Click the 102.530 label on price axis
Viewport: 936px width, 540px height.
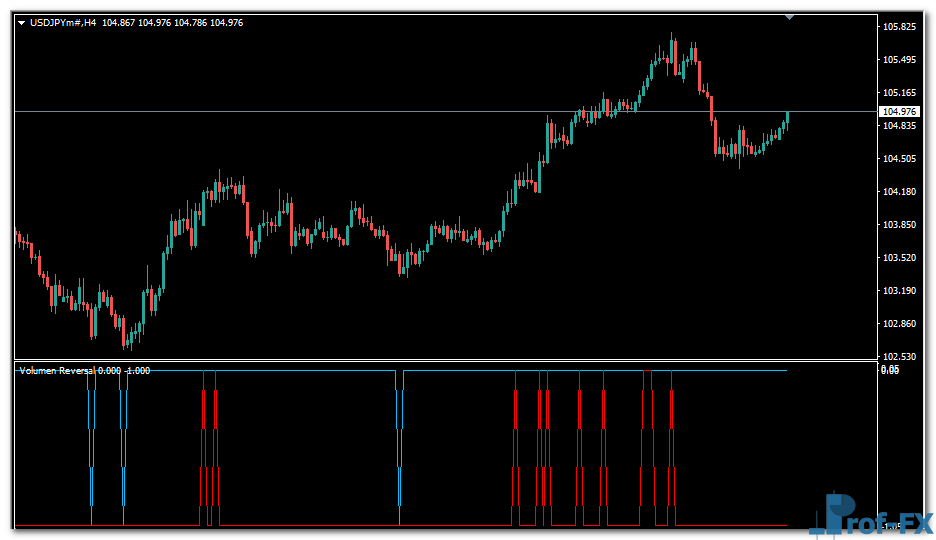pyautogui.click(x=900, y=356)
